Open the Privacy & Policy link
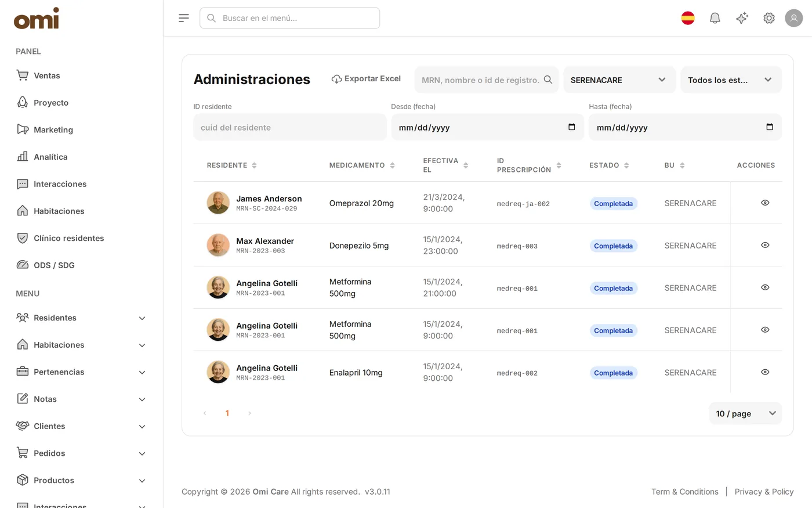The width and height of the screenshot is (812, 508). tap(764, 492)
